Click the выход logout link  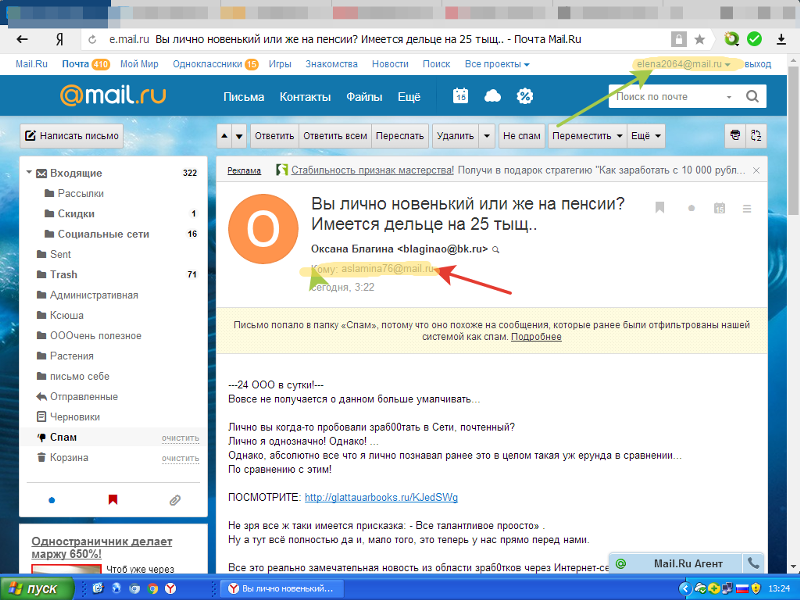[x=758, y=64]
